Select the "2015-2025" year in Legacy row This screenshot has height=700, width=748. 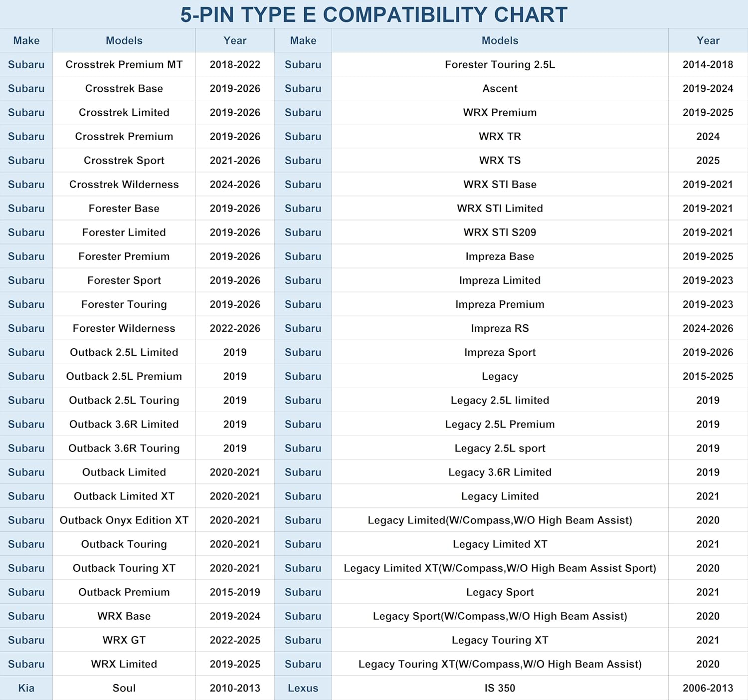point(708,376)
